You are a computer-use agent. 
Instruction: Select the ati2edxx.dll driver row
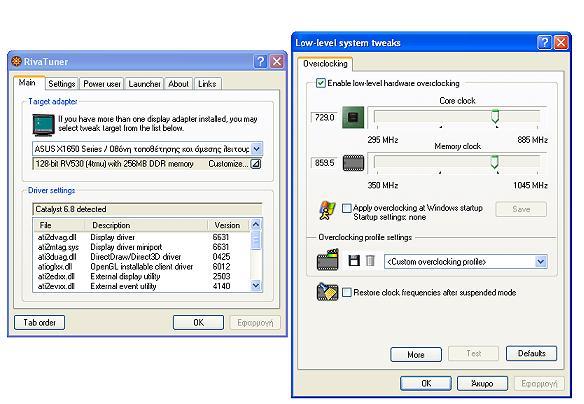pos(142,276)
